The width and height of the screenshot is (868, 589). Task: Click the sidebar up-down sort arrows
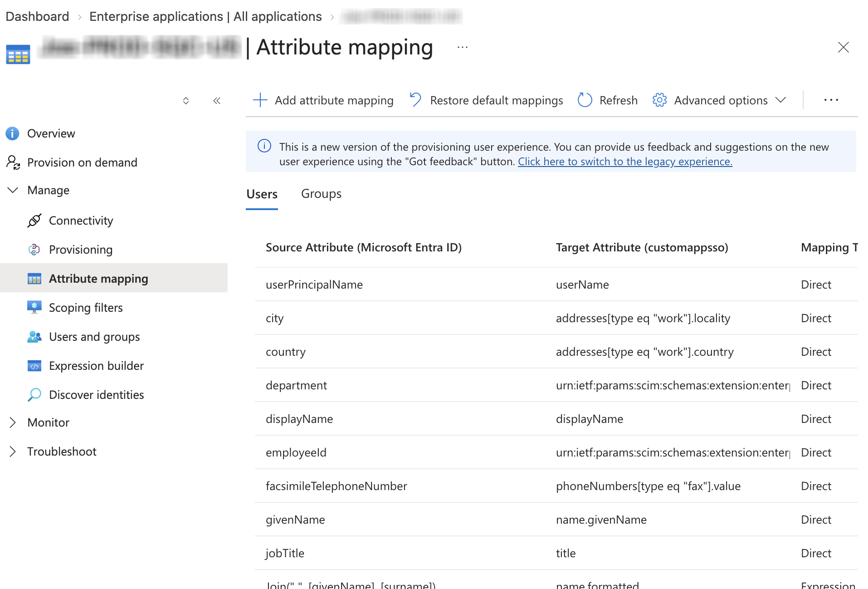pos(186,101)
